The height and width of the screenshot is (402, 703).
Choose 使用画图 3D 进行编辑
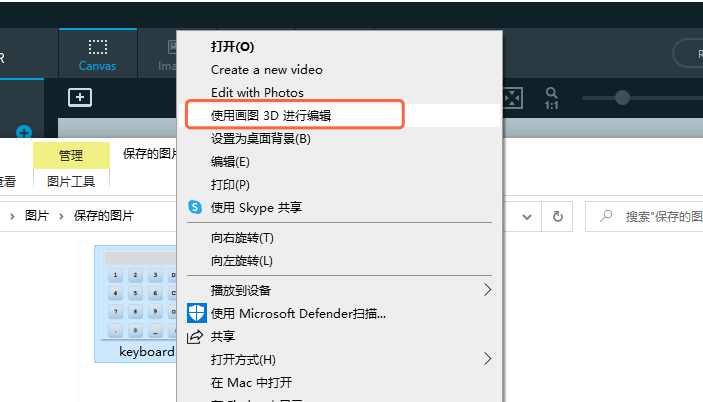271,116
